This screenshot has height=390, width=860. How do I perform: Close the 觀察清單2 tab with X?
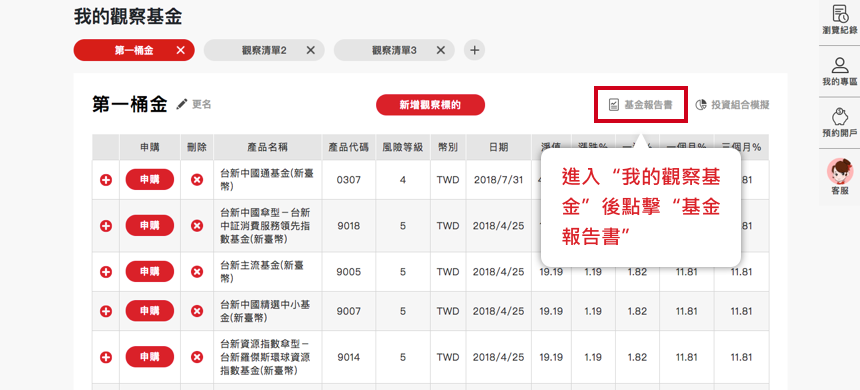point(310,50)
